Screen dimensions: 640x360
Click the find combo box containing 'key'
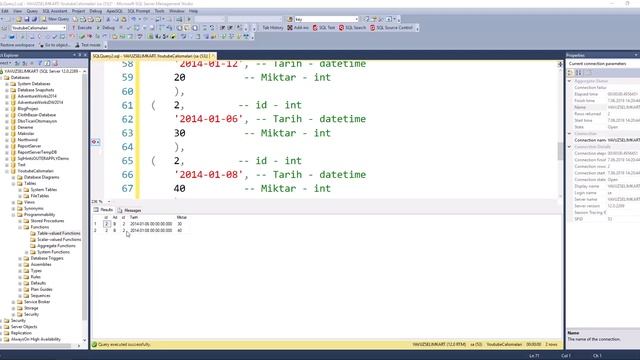(326, 19)
